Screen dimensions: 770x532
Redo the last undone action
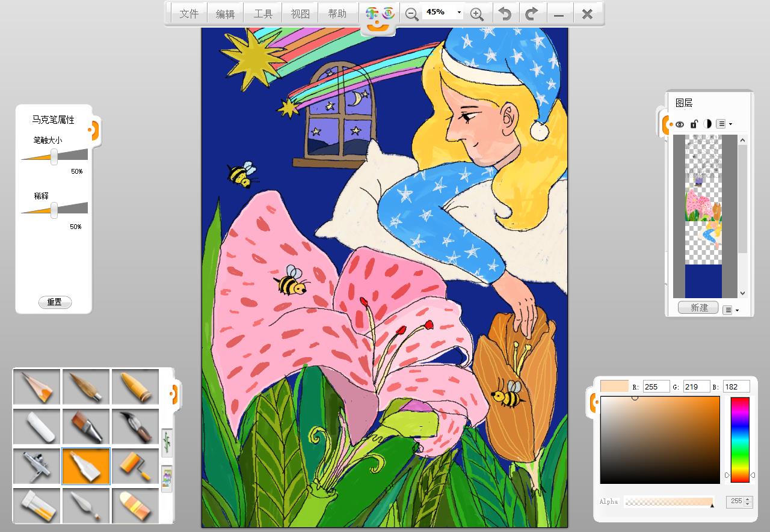click(531, 14)
